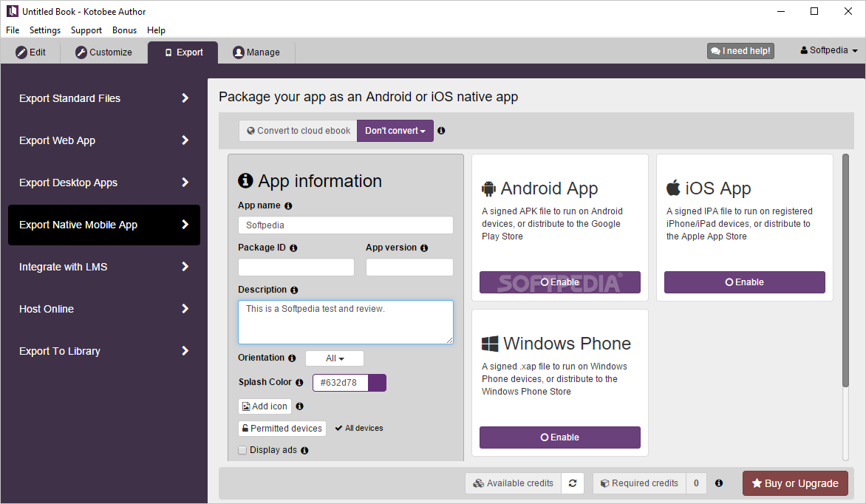This screenshot has width=866, height=504.
Task: Click the App name input field
Action: point(346,225)
